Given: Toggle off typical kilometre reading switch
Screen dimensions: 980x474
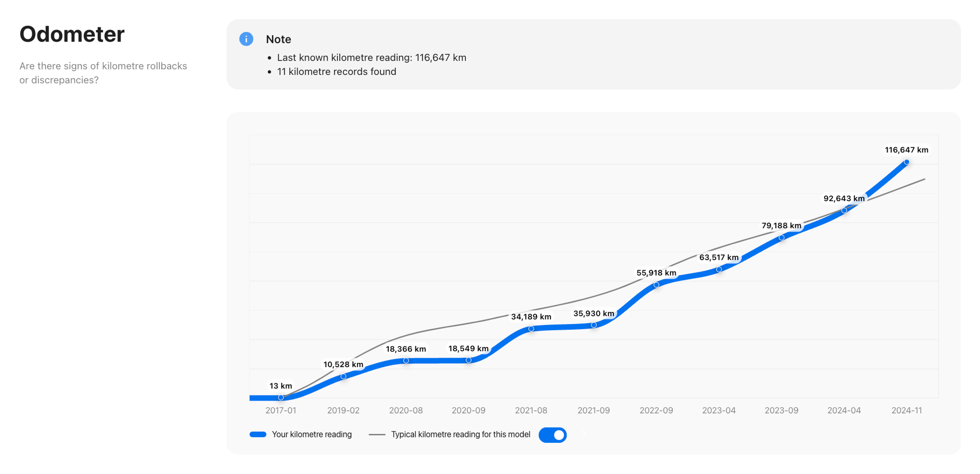Looking at the screenshot, I should click(x=552, y=435).
